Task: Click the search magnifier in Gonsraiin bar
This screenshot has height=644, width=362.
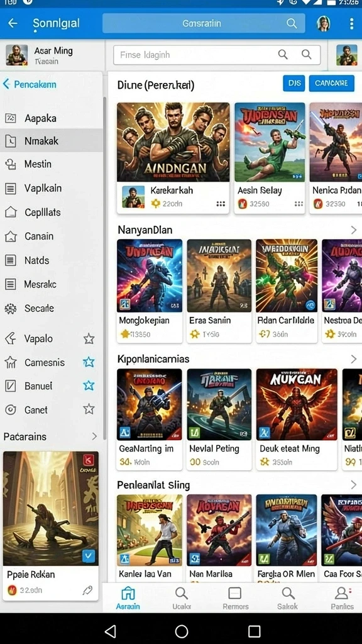Action: coord(292,23)
